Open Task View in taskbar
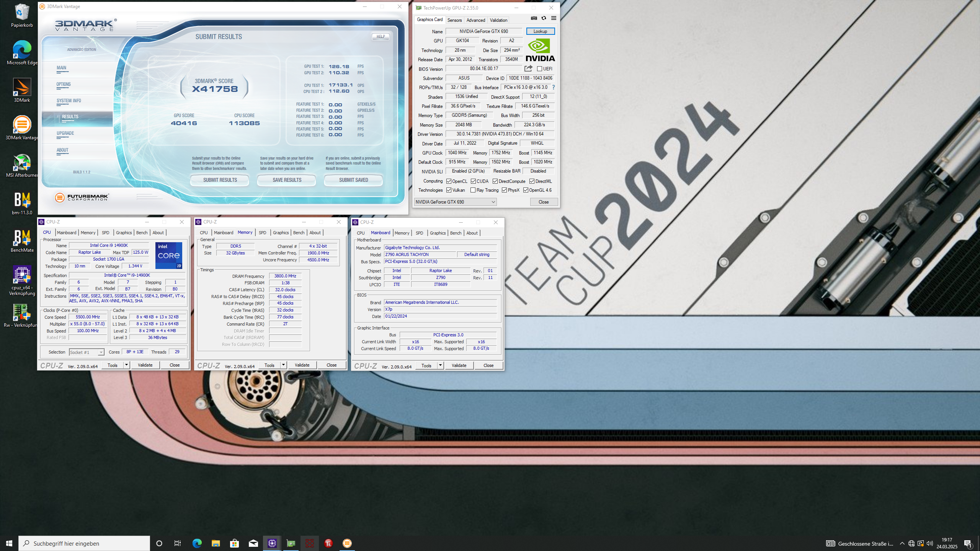Image resolution: width=980 pixels, height=551 pixels. click(x=178, y=543)
